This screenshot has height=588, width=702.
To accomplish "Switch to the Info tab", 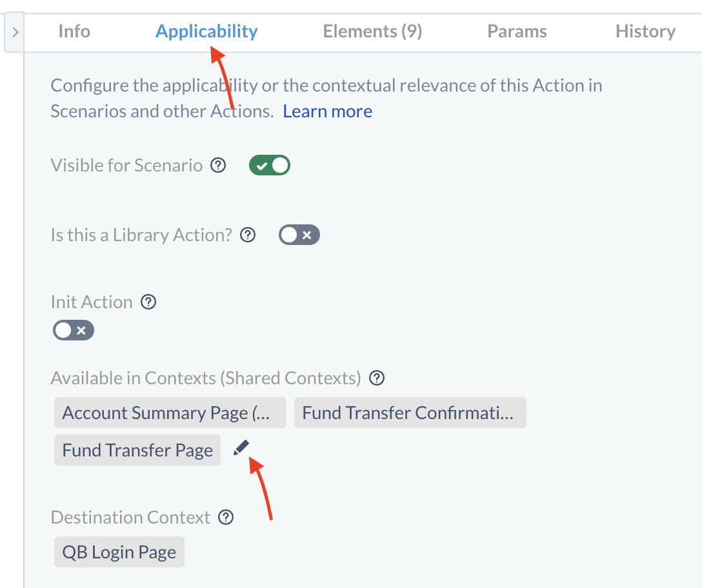I will coord(74,32).
